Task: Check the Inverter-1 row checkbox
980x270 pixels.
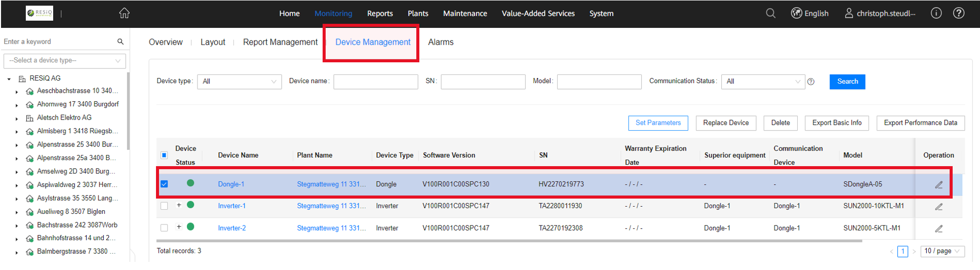Action: pos(164,206)
